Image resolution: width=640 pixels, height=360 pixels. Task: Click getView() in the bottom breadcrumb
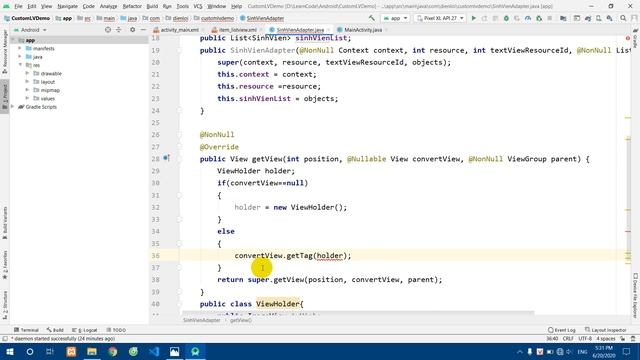pos(241,320)
